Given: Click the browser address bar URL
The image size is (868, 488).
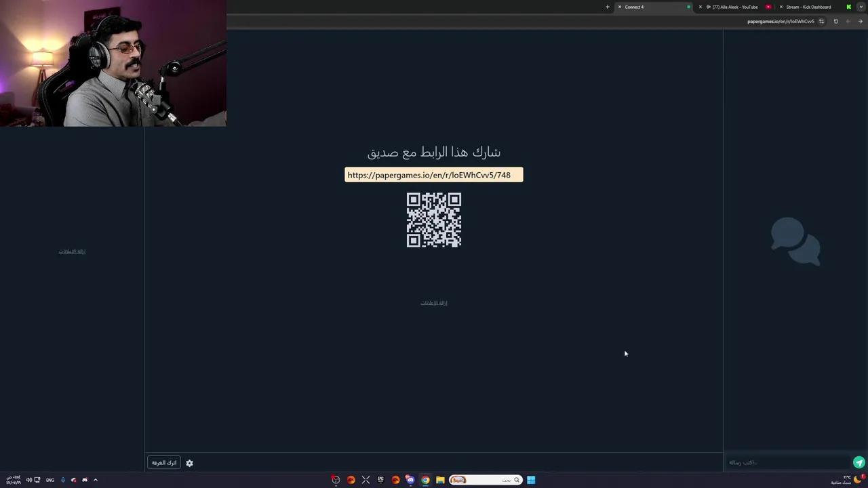Looking at the screenshot, I should (781, 21).
